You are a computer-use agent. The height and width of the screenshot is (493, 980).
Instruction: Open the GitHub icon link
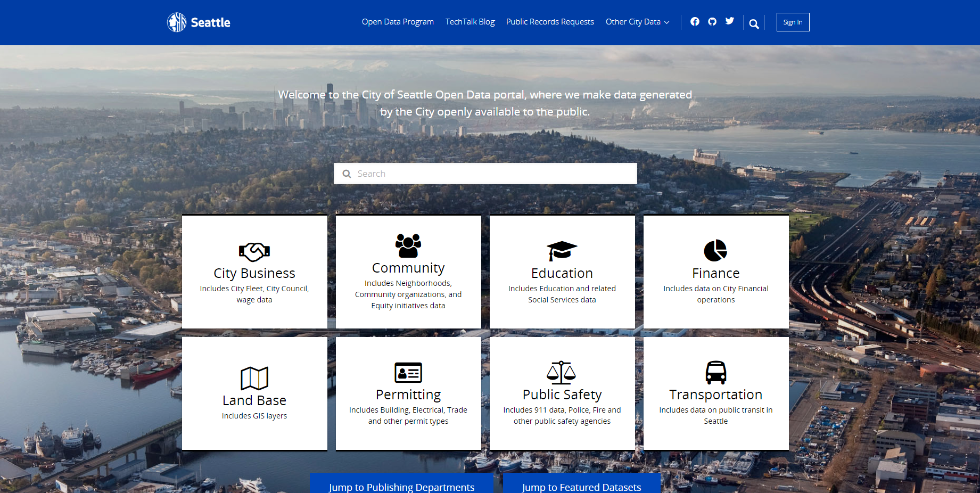coord(712,21)
